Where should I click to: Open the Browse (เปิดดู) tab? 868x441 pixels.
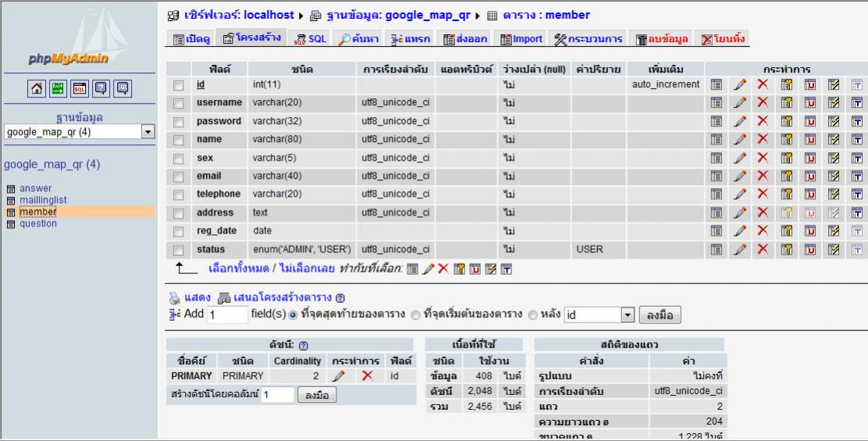pos(191,39)
